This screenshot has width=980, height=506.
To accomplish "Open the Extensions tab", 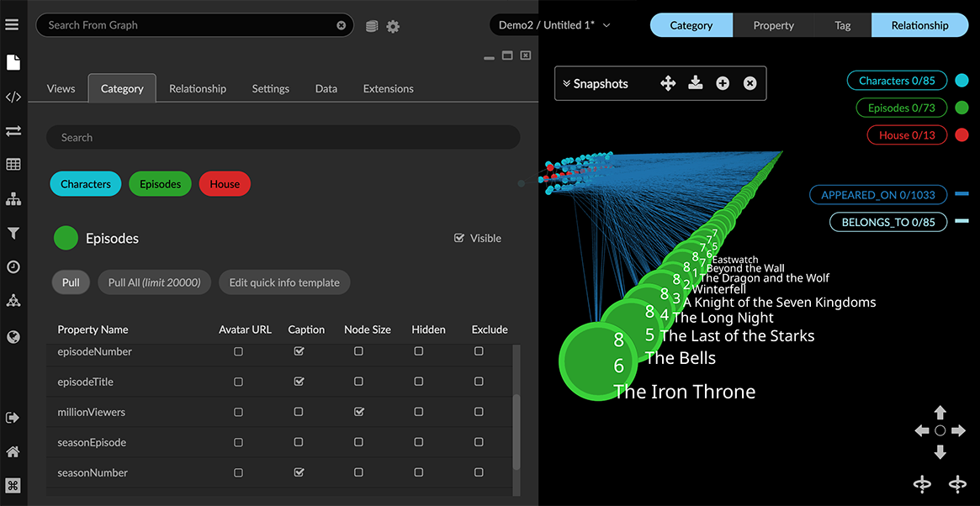I will pyautogui.click(x=388, y=89).
